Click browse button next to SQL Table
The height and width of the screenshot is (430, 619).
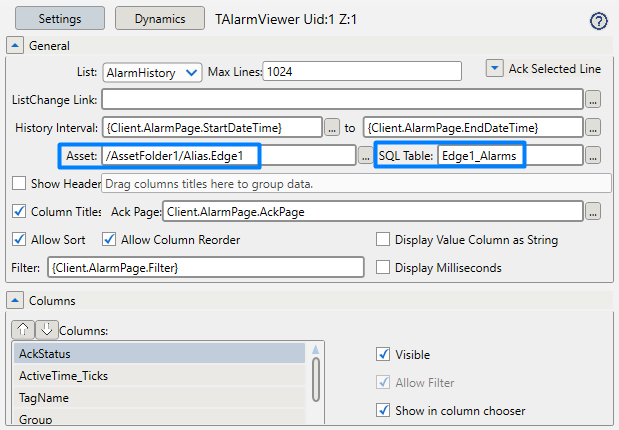coord(593,155)
